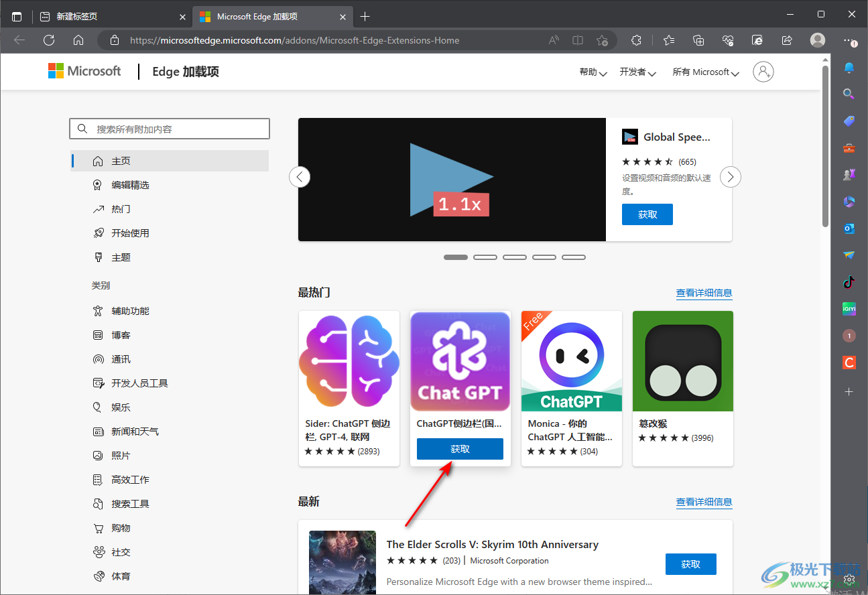Open settings and more ellipsis menu

click(x=849, y=40)
